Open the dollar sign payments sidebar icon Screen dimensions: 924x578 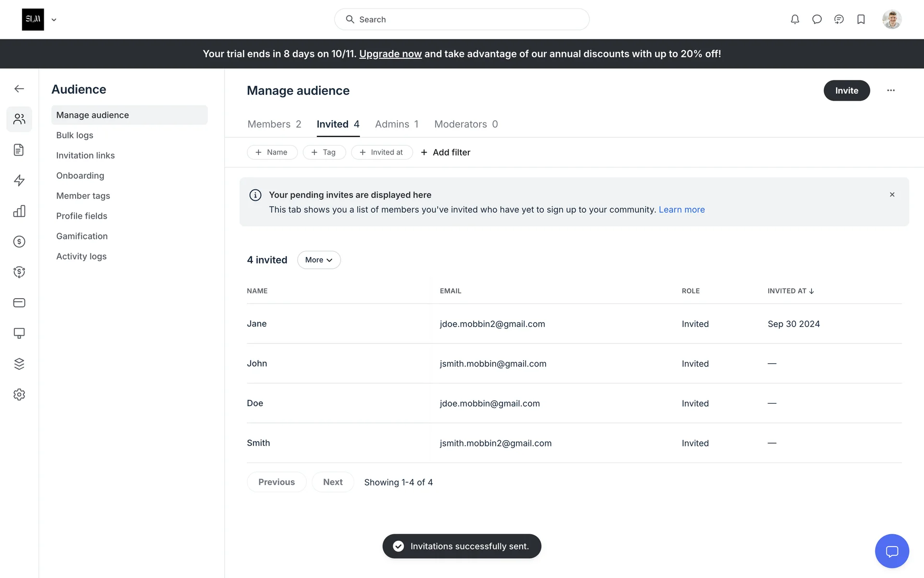tap(19, 241)
